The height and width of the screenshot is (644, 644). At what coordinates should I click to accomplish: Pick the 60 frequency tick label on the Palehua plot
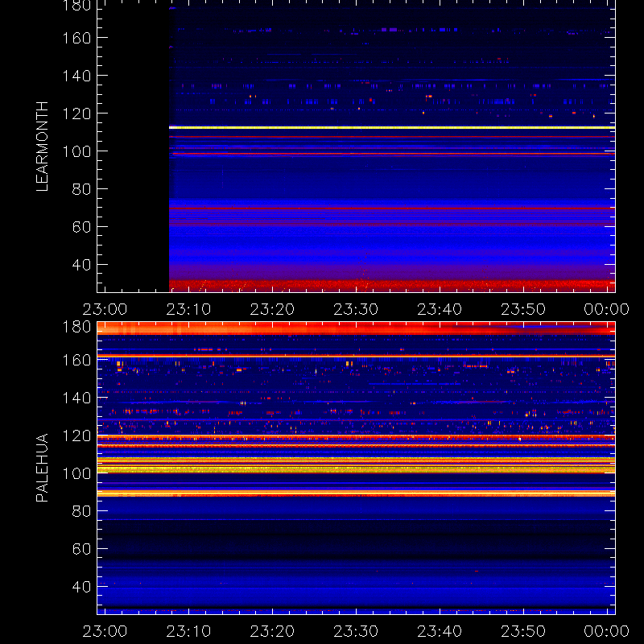(81, 549)
